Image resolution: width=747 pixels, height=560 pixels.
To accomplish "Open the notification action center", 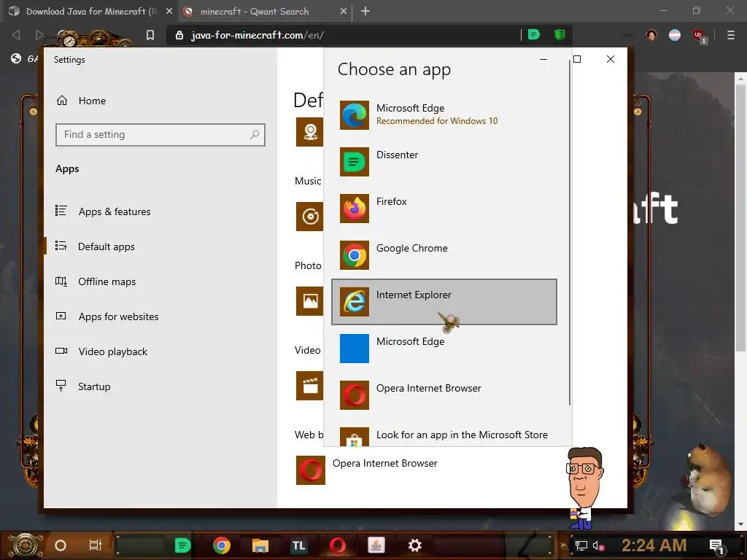I will pyautogui.click(x=716, y=545).
